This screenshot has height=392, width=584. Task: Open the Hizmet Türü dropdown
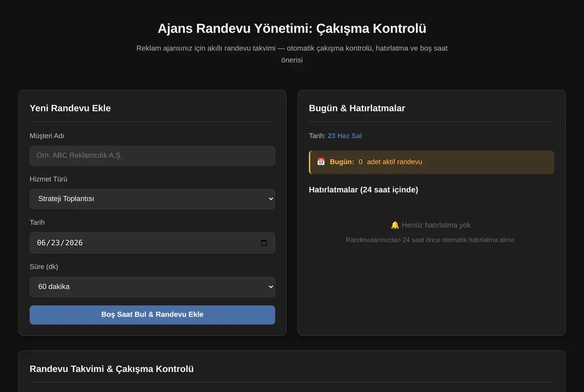click(x=152, y=199)
